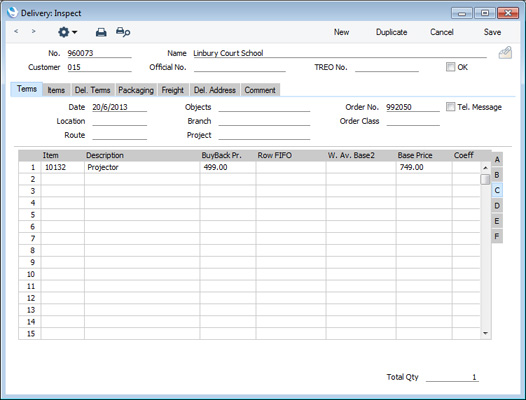Click the Duplicate button
The width and height of the screenshot is (526, 400).
391,32
